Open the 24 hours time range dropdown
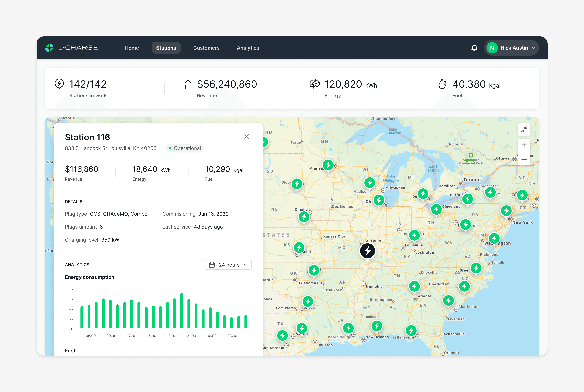The image size is (584, 392). (x=228, y=265)
